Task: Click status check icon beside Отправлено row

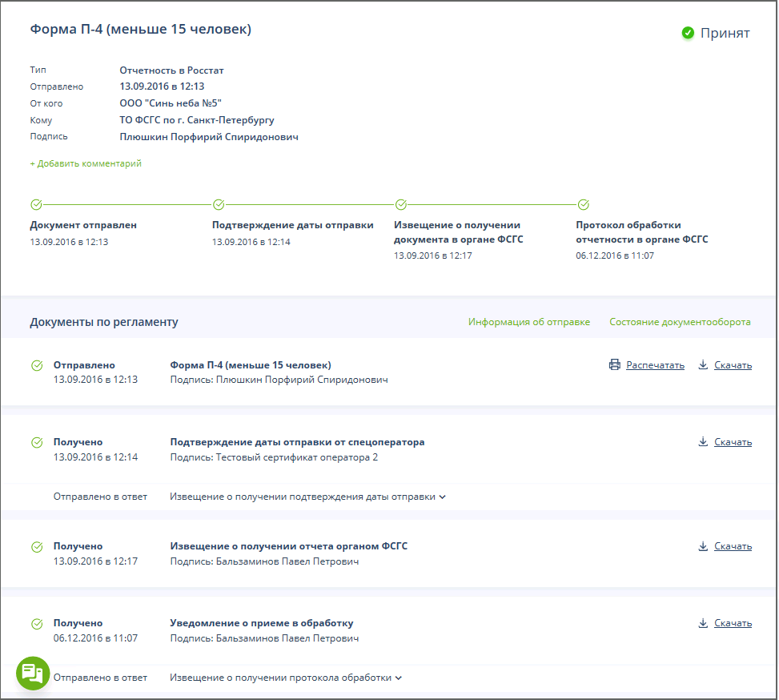Action: tap(37, 365)
